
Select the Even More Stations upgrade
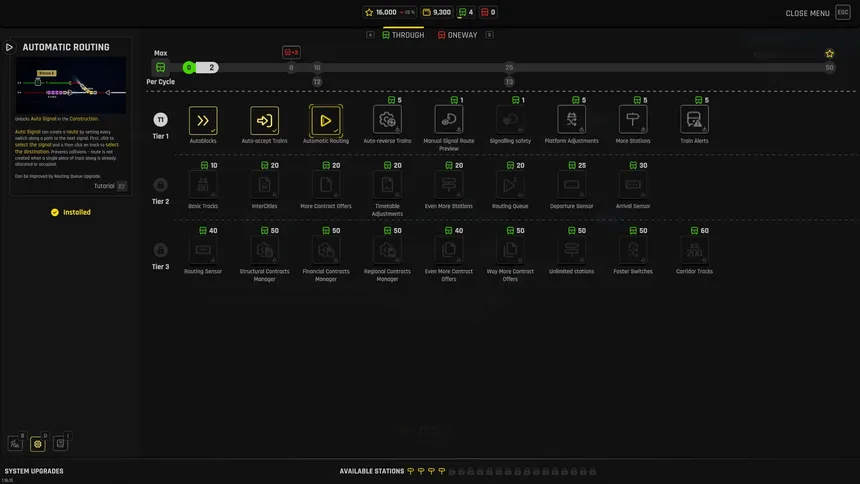coord(449,185)
